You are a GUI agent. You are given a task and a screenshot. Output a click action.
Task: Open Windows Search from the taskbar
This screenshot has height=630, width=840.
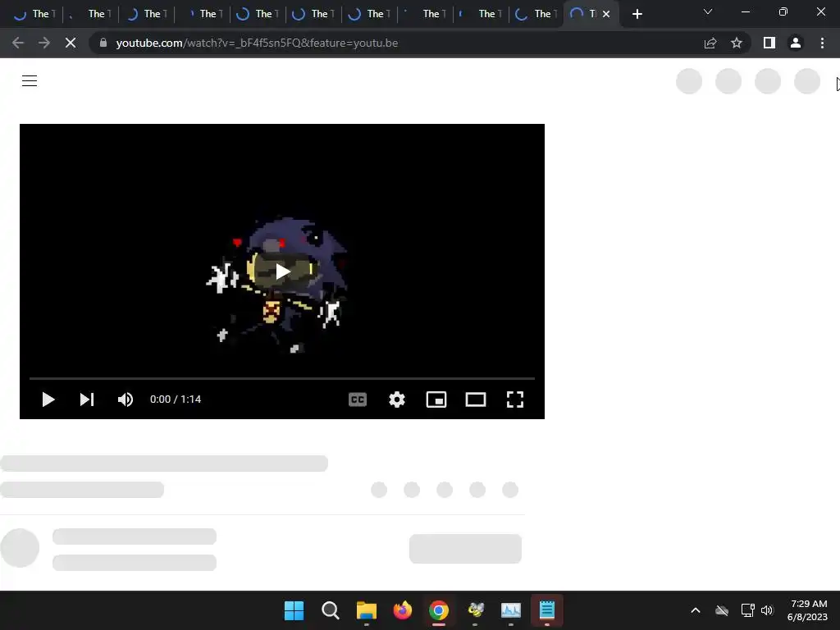point(330,610)
